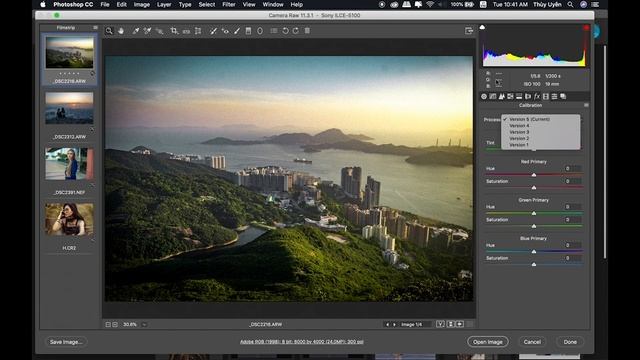Select the Straighten tool
This screenshot has width=640, height=360.
click(186, 31)
